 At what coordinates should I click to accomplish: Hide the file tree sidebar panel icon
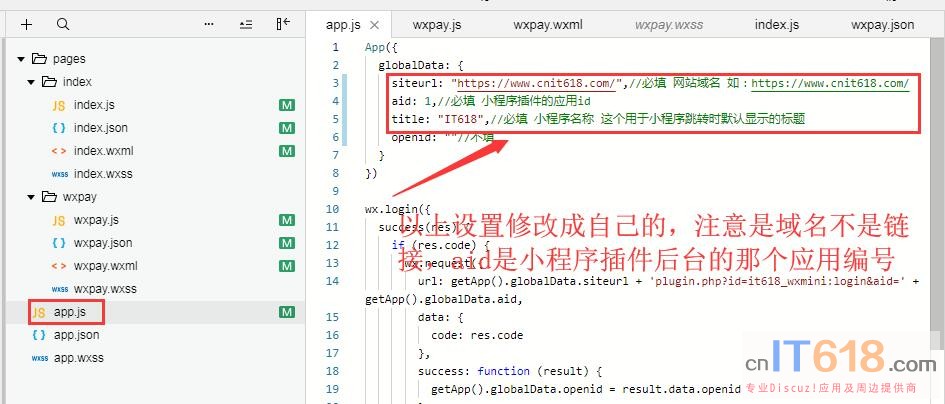tap(283, 24)
